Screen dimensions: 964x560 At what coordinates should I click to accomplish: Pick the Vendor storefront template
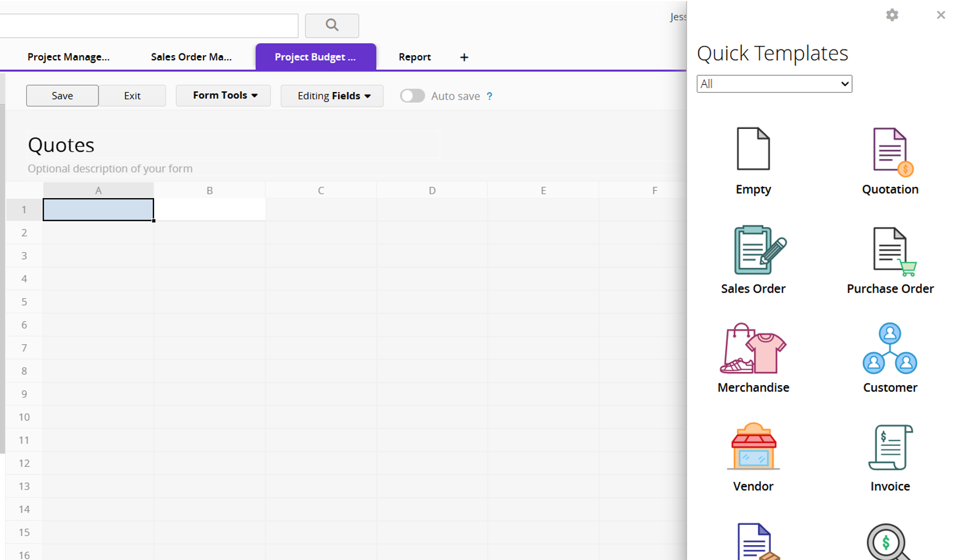[753, 447]
